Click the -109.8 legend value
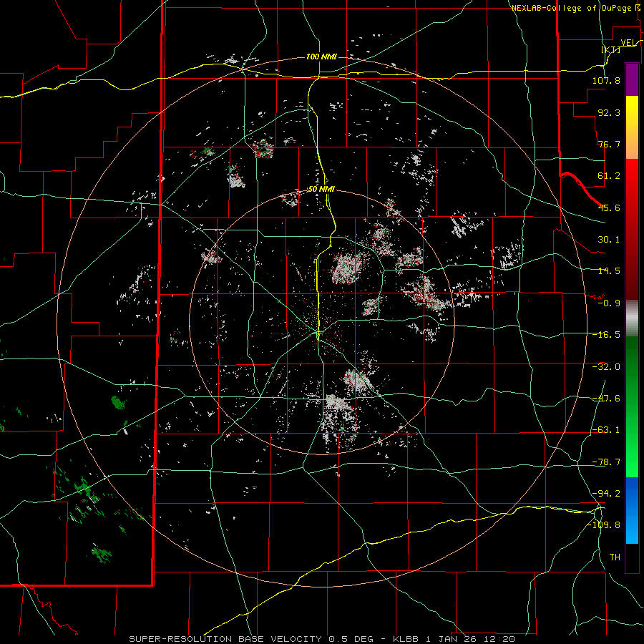The height and width of the screenshot is (644, 644). [603, 525]
